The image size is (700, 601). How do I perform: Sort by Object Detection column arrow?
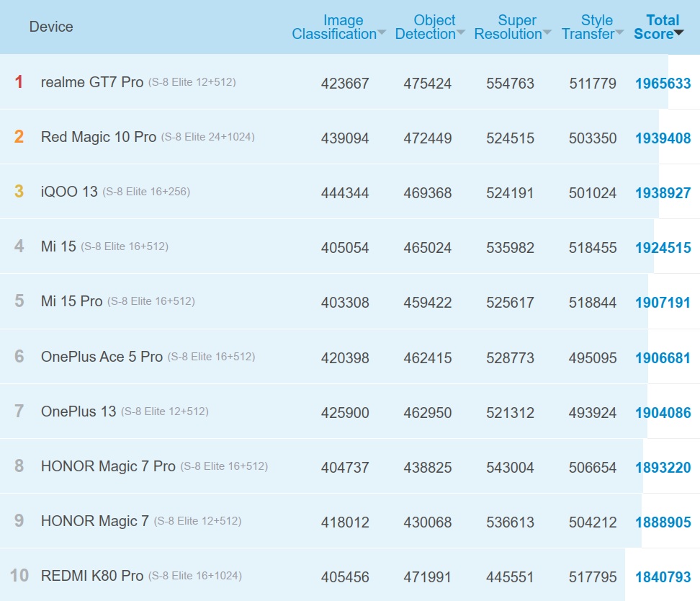tap(461, 34)
